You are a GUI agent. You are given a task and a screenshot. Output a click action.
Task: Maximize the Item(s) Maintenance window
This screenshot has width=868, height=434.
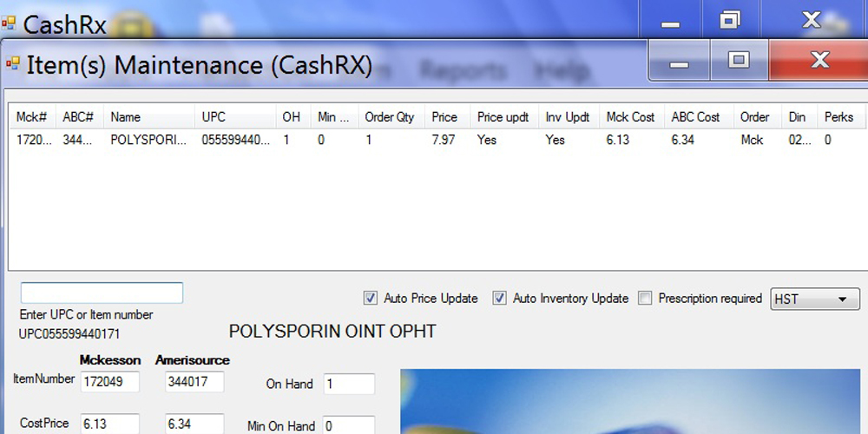click(x=739, y=61)
